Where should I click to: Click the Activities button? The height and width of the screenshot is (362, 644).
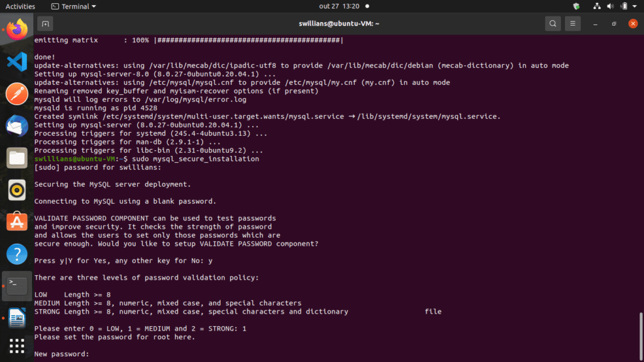click(20, 6)
